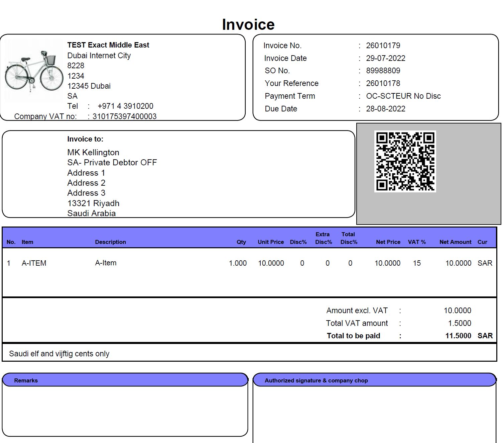This screenshot has width=504, height=443.
Task: Select item code A-ITEM in row 1
Action: [34, 263]
